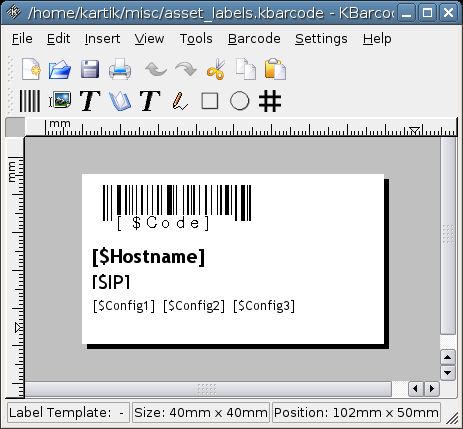
Task: Select the ellipse shape tool
Action: pyautogui.click(x=240, y=101)
